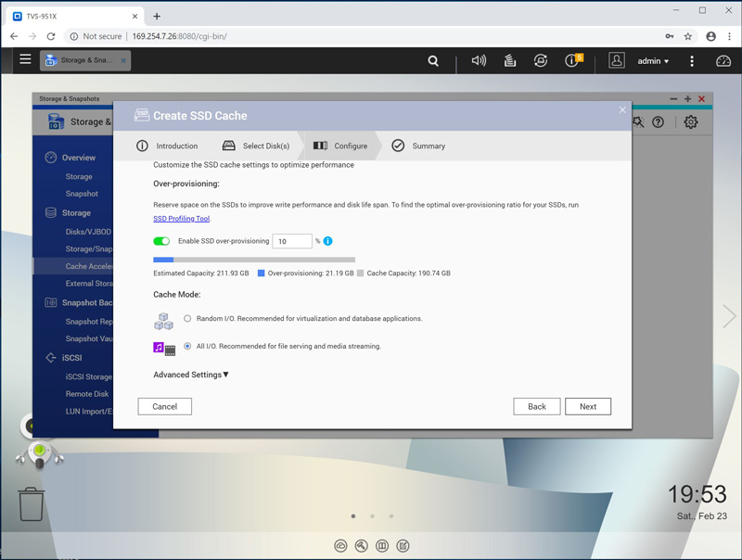The height and width of the screenshot is (560, 742).
Task: Click the pause-style icon in bottom dock
Action: [x=382, y=546]
